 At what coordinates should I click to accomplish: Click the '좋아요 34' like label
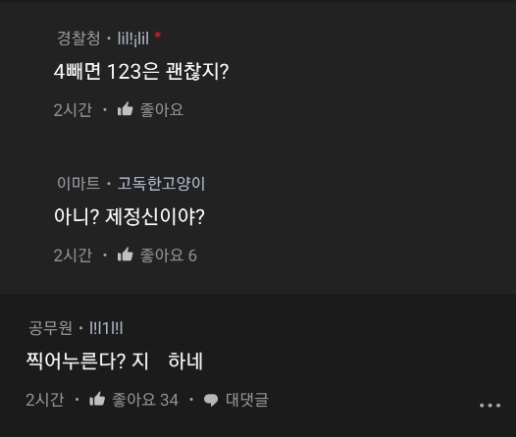(x=145, y=399)
